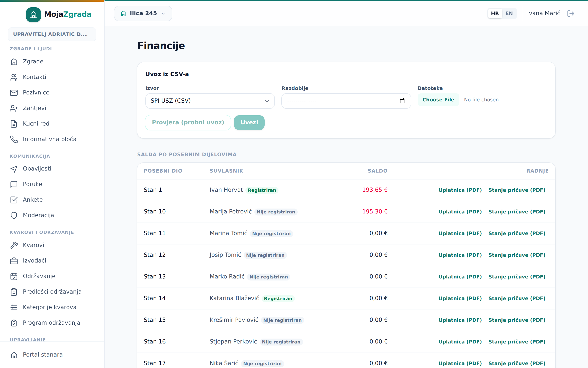The height and width of the screenshot is (368, 588).
Task: Open Uplatnica (PDF) for Stan 14
Action: (460, 298)
